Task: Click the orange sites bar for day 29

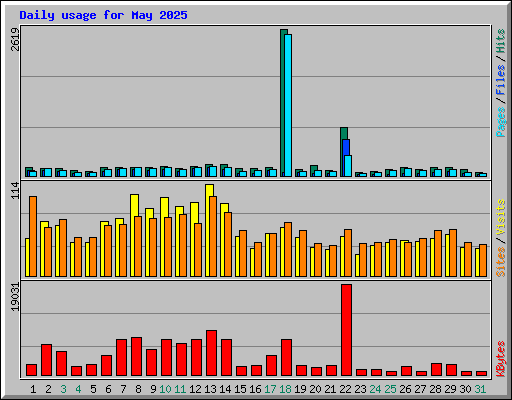Action: (x=453, y=253)
